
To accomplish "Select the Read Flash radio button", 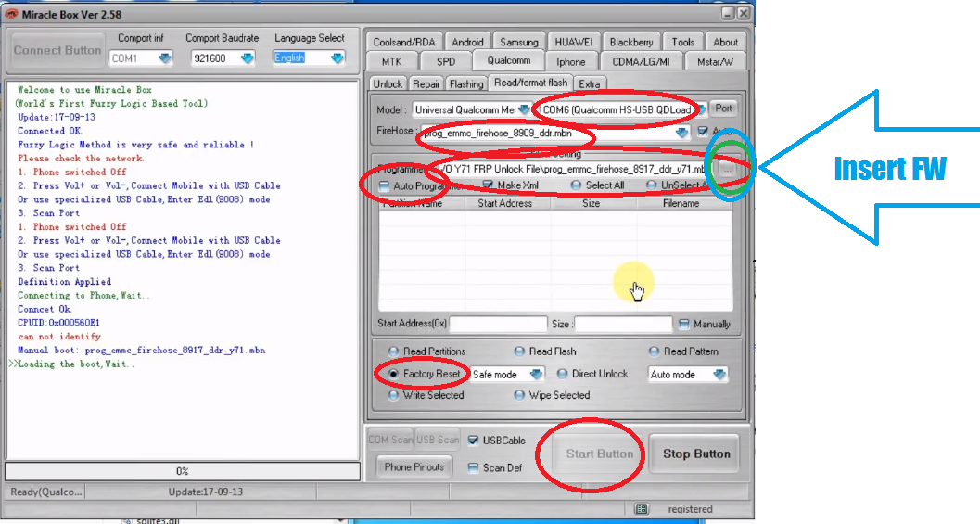I will pyautogui.click(x=519, y=351).
